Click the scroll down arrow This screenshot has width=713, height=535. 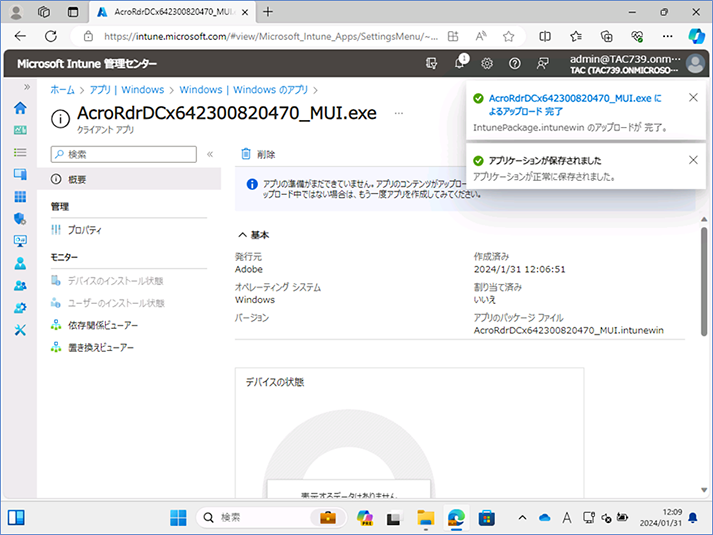click(x=704, y=490)
